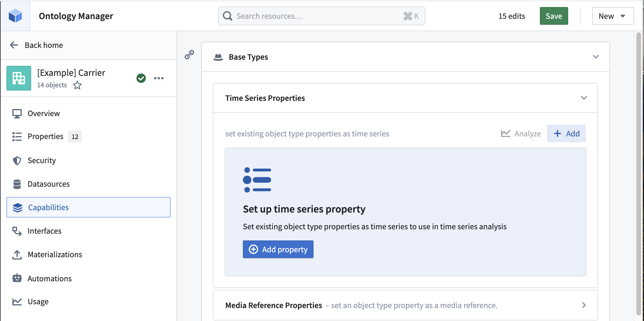The height and width of the screenshot is (321, 644).
Task: Click the Ontology Manager cube logo
Action: (x=15, y=16)
